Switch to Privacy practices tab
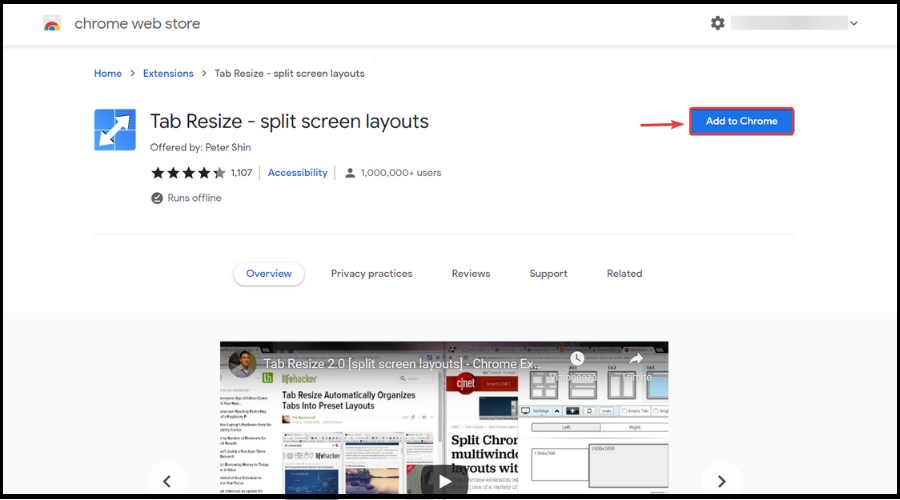 point(371,274)
